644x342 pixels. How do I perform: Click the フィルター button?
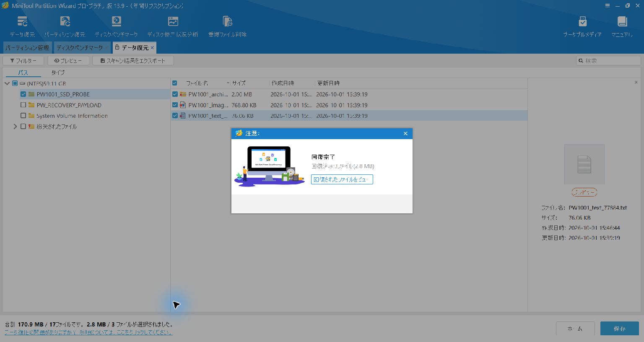point(23,61)
